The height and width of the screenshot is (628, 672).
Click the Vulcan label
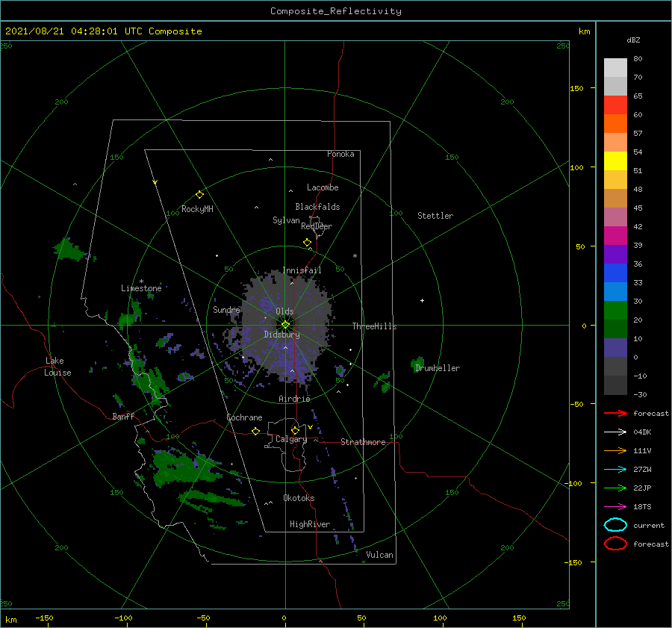pos(379,555)
